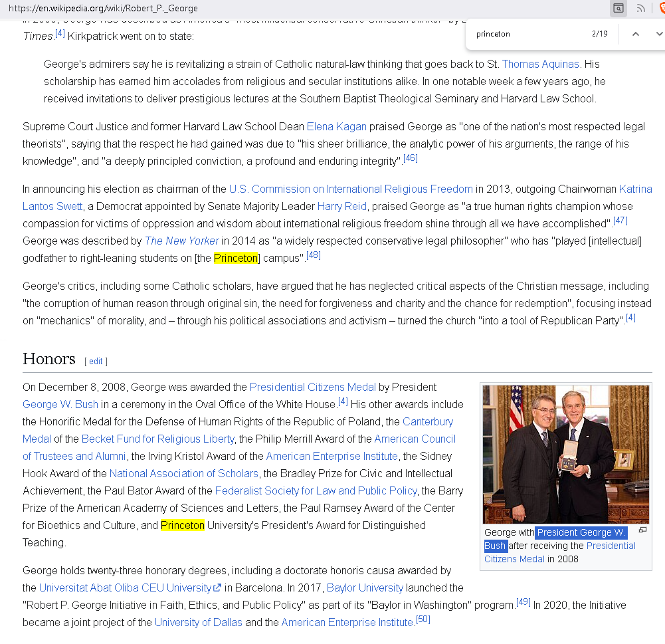Follow citation reference 49
The width and height of the screenshot is (665, 644).
(x=523, y=602)
